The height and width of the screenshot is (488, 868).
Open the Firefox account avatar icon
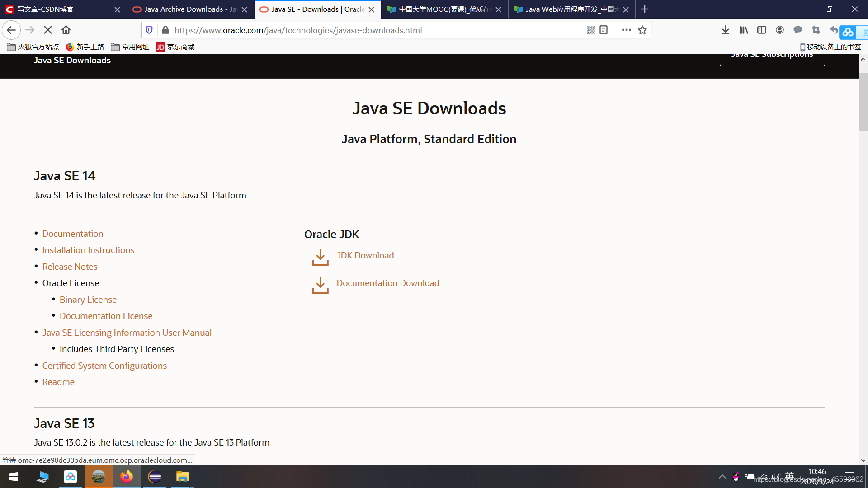pyautogui.click(x=780, y=30)
